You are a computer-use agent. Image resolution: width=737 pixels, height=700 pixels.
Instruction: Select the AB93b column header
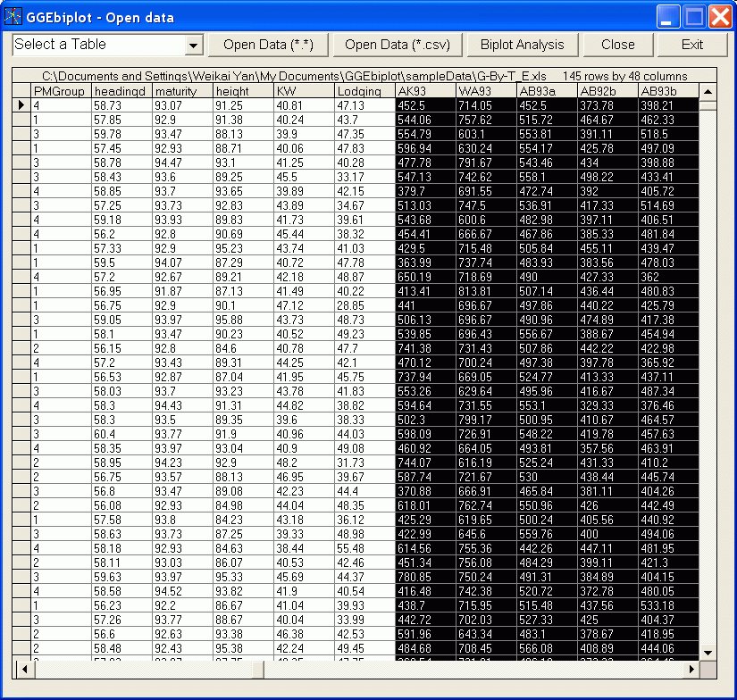[666, 91]
